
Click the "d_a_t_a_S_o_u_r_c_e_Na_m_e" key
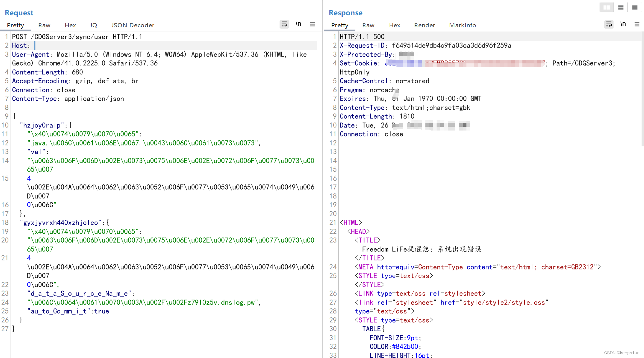coord(79,294)
